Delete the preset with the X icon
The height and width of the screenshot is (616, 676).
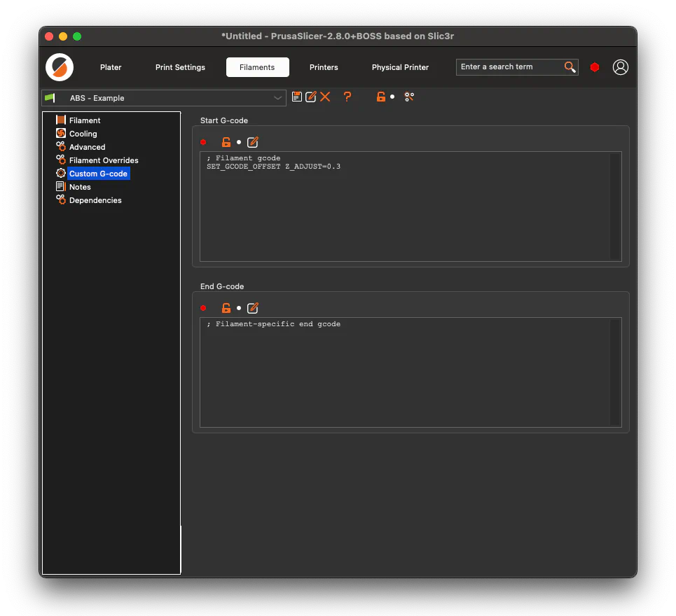(x=325, y=97)
